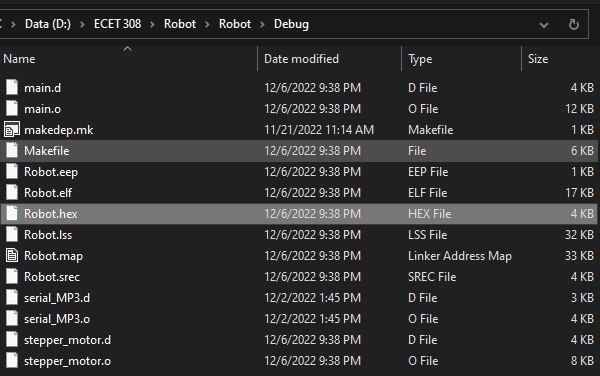Click the 11/21/2022 11:14 AM date cell
The height and width of the screenshot is (376, 600).
(x=319, y=130)
